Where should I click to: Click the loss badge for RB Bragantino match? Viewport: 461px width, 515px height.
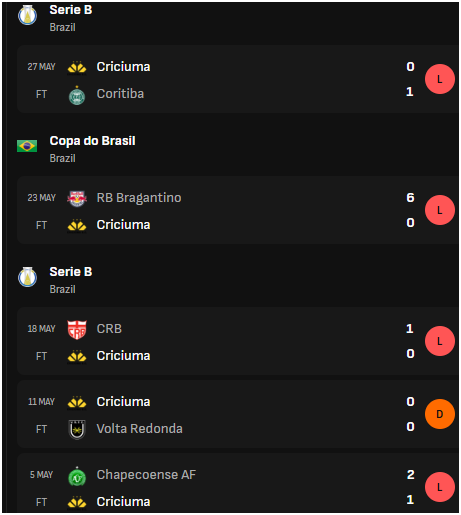point(440,210)
